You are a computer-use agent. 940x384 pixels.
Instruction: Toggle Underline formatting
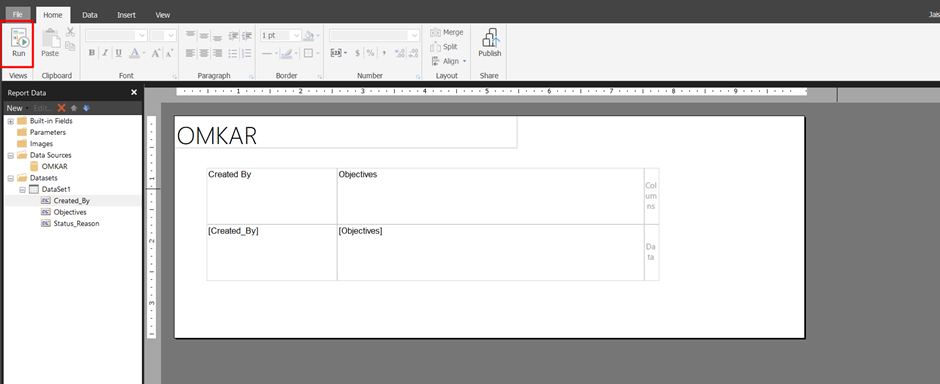118,53
